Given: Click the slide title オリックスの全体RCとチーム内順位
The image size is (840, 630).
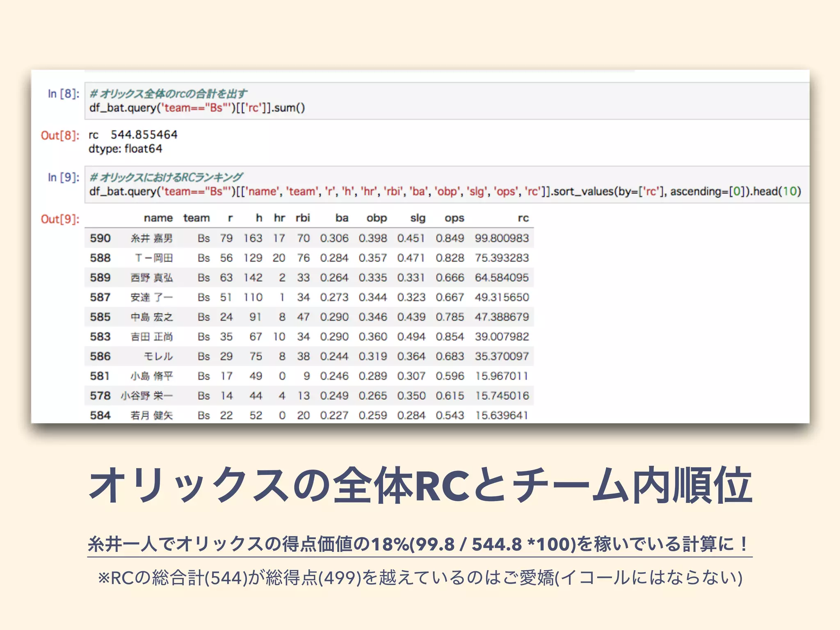Looking at the screenshot, I should pyautogui.click(x=420, y=486).
